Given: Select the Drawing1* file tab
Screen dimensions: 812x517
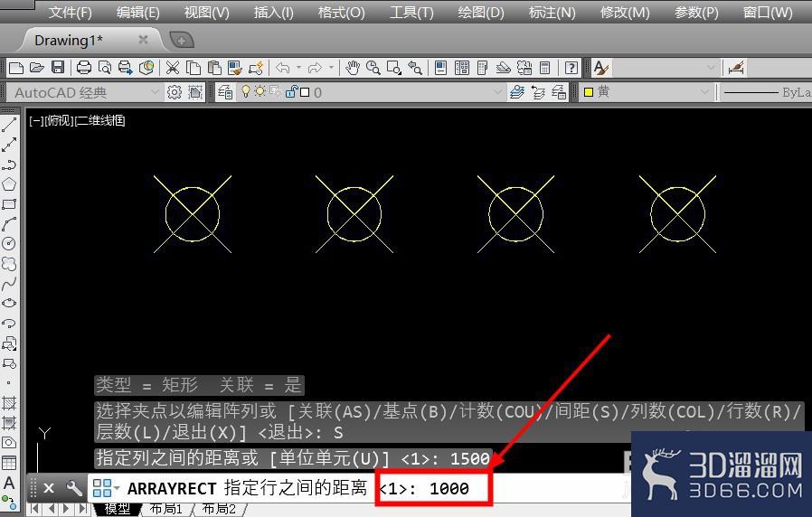Looking at the screenshot, I should point(69,40).
